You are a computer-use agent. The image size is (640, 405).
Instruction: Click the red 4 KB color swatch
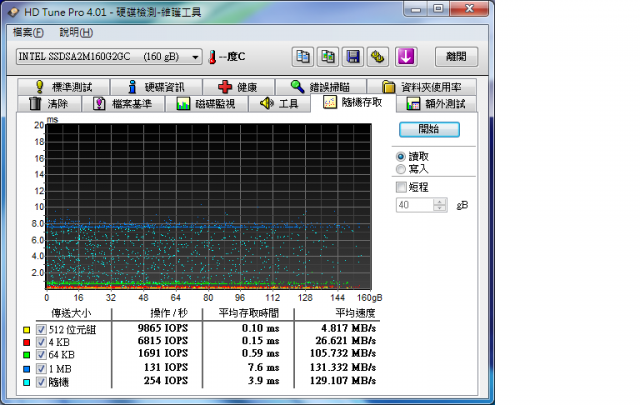(x=27, y=343)
